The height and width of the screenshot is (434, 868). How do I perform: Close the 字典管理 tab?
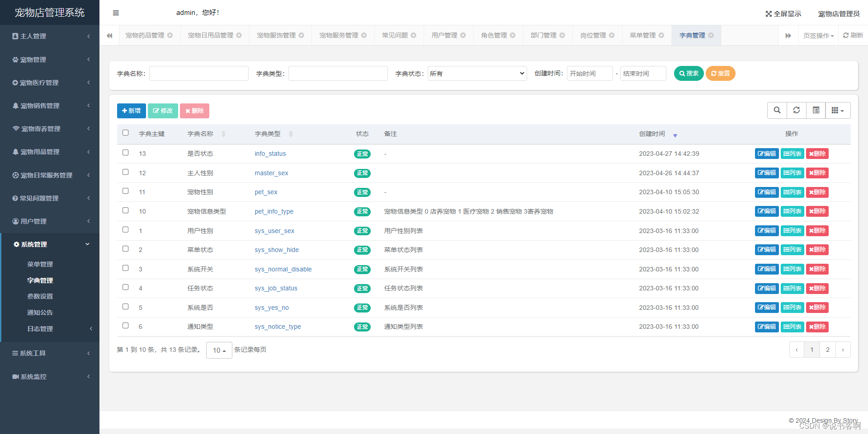coord(711,35)
